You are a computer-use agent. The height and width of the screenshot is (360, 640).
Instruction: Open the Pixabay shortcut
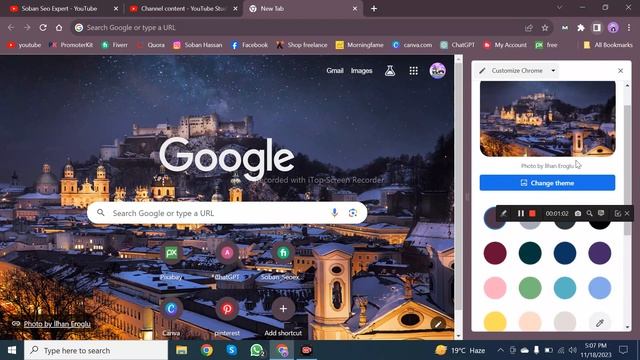click(171, 260)
